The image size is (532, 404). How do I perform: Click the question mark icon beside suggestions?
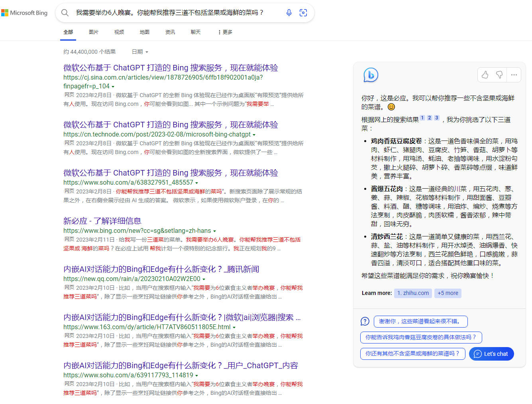pos(365,321)
